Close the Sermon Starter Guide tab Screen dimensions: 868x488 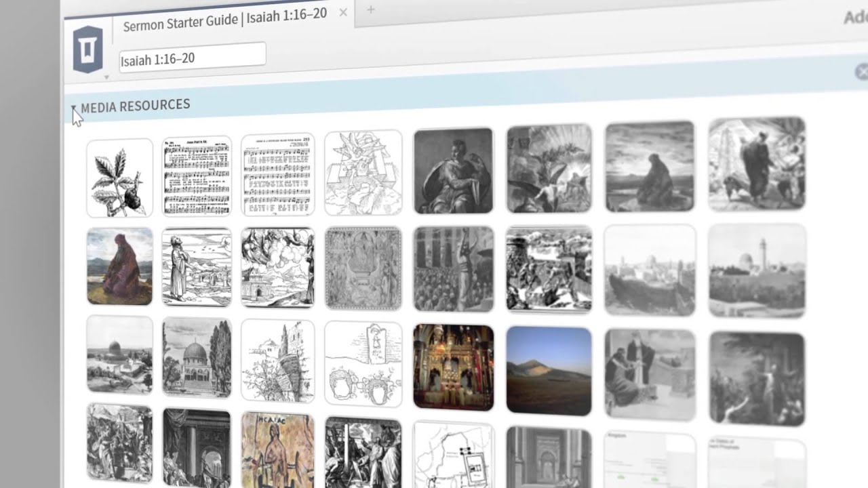coord(343,12)
